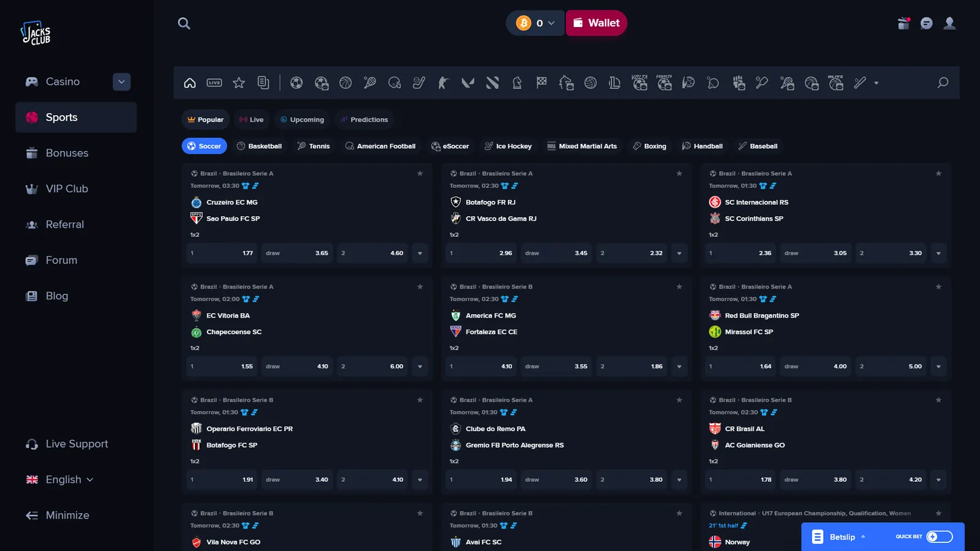Favorite the Red Bull Bragantino SP match star
Image resolution: width=980 pixels, height=551 pixels.
(x=938, y=287)
